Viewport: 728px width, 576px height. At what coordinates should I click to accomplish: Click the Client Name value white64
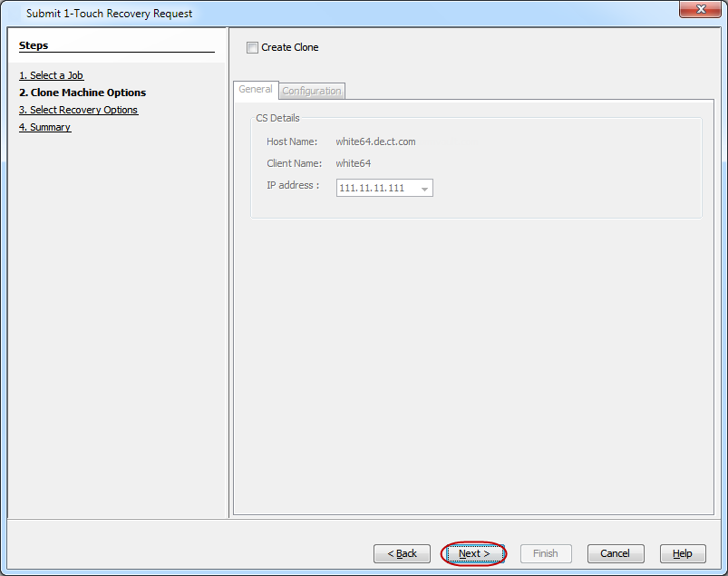pos(353,163)
